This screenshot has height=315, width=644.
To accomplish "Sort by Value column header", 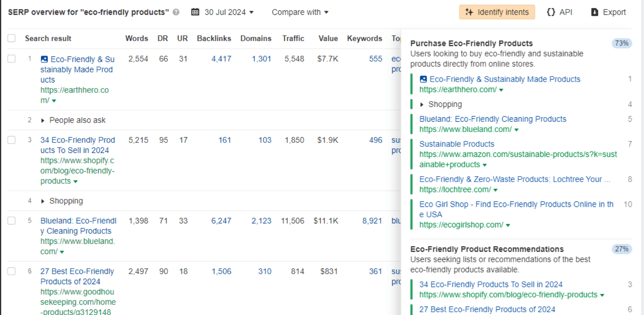I will click(x=328, y=38).
